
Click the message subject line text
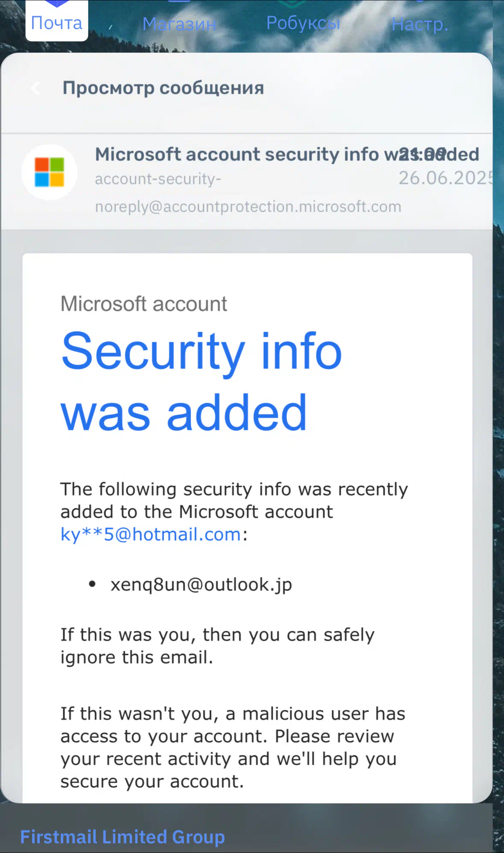click(x=287, y=154)
